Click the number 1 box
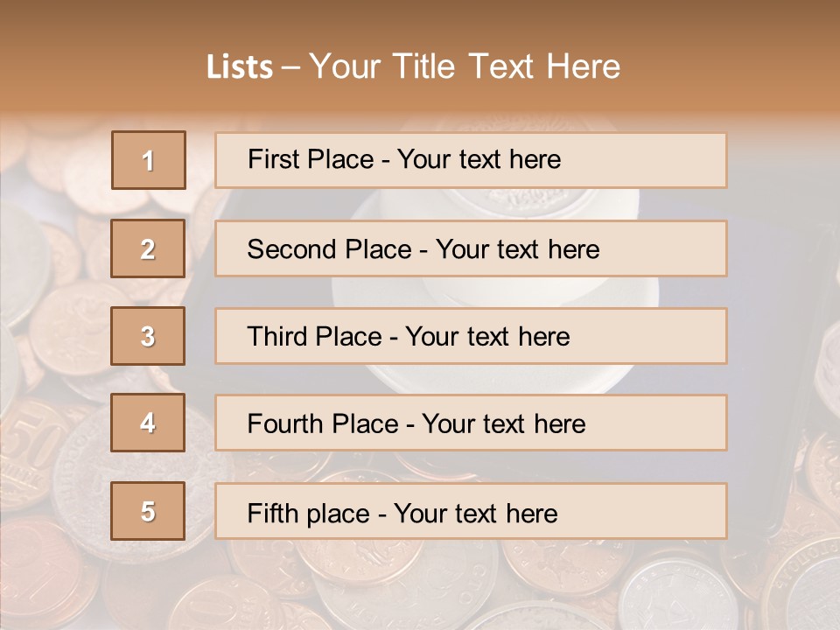This screenshot has width=840, height=630. pyautogui.click(x=149, y=160)
